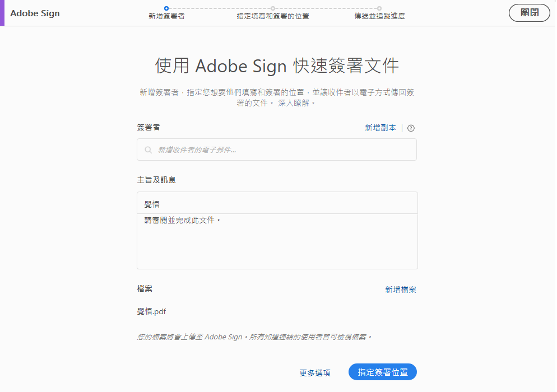Select the Adobe Sign logo area
Image resolution: width=557 pixels, height=392 pixels.
pyautogui.click(x=35, y=13)
